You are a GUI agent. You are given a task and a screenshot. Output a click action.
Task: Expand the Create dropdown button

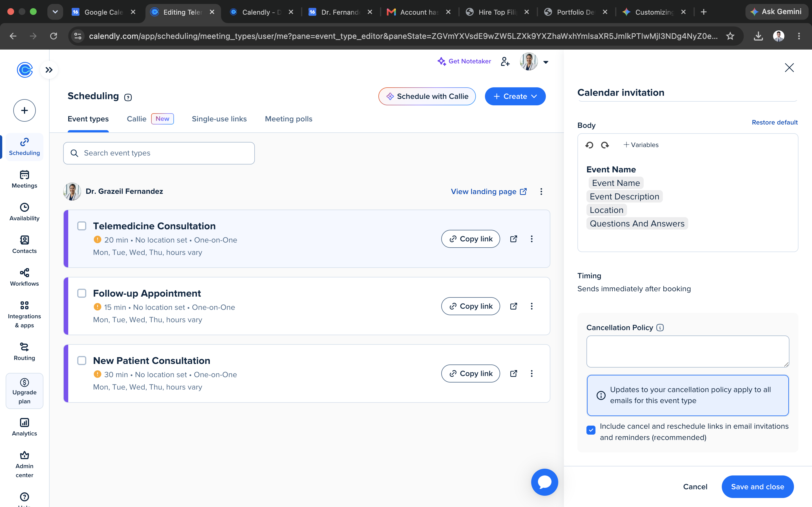click(x=515, y=96)
